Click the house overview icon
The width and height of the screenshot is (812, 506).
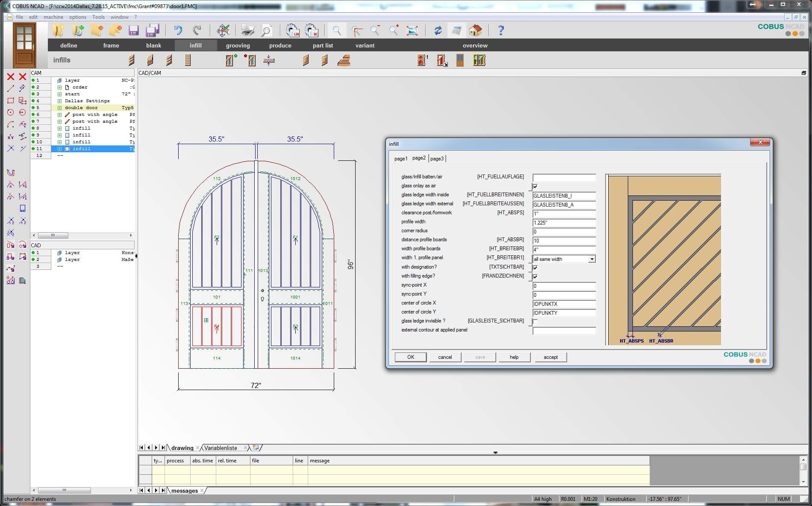pos(476,30)
